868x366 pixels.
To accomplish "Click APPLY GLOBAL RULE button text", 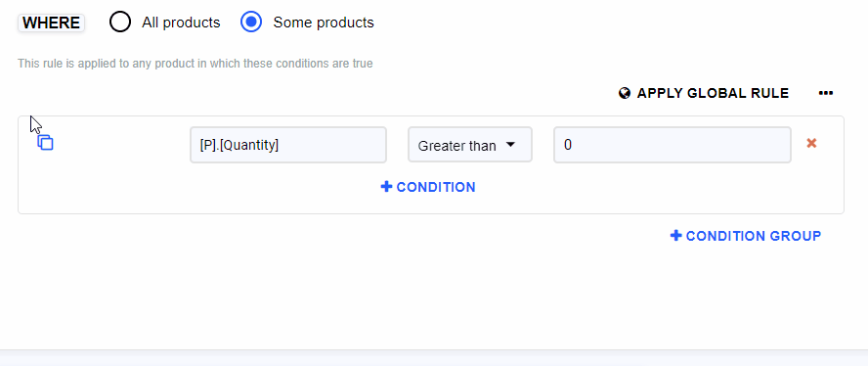I will (713, 93).
